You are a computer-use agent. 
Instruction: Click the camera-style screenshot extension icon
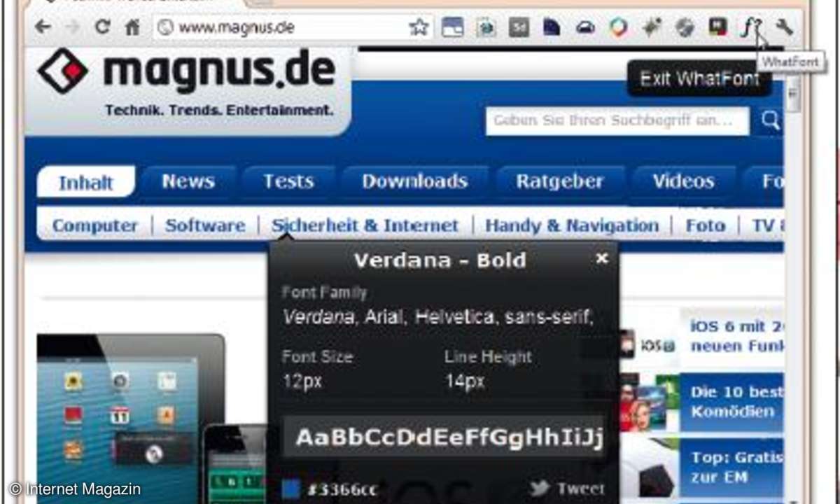point(486,27)
